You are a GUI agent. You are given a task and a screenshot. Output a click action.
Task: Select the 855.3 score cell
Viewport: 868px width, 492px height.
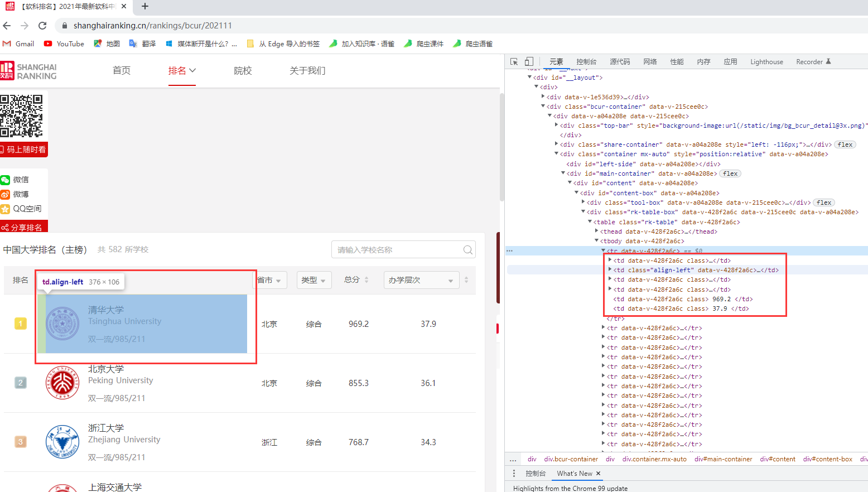359,383
